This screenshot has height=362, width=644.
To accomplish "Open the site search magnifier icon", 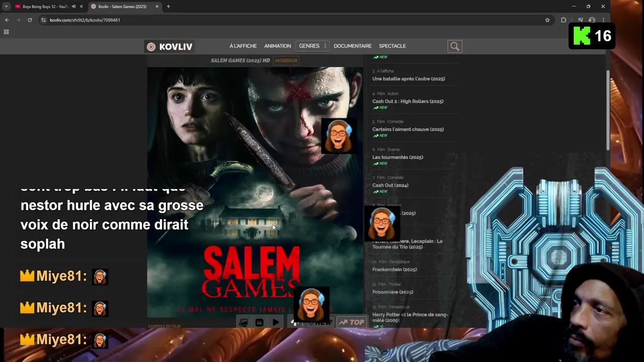I will pyautogui.click(x=455, y=46).
